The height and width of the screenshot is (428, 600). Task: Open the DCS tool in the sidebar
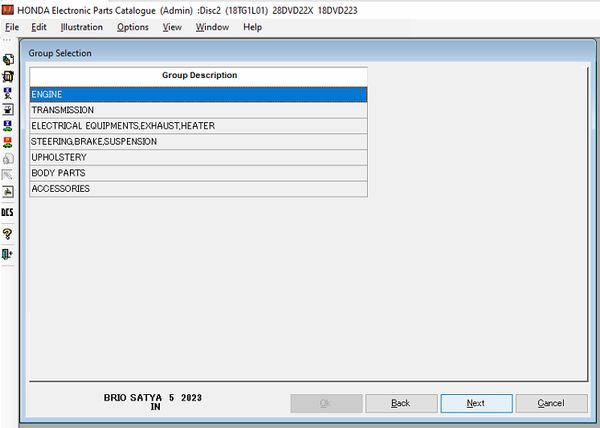click(x=8, y=212)
